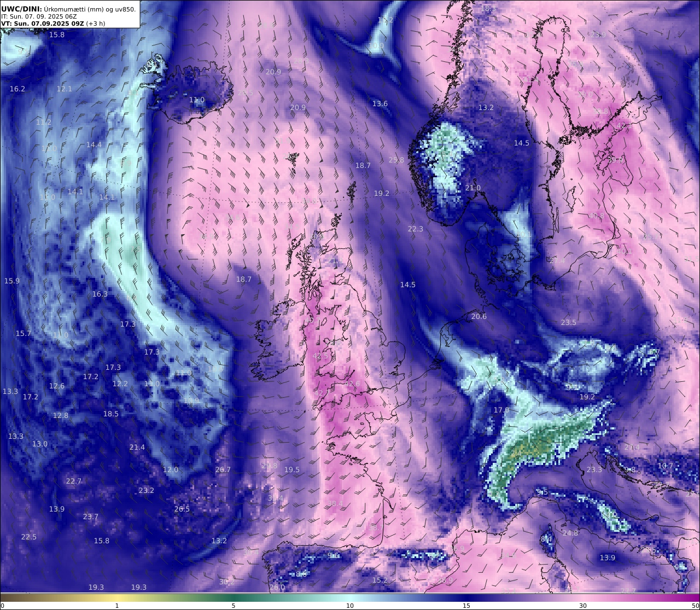Click the '5' tick on the color scale
700x610 pixels.
click(234, 605)
